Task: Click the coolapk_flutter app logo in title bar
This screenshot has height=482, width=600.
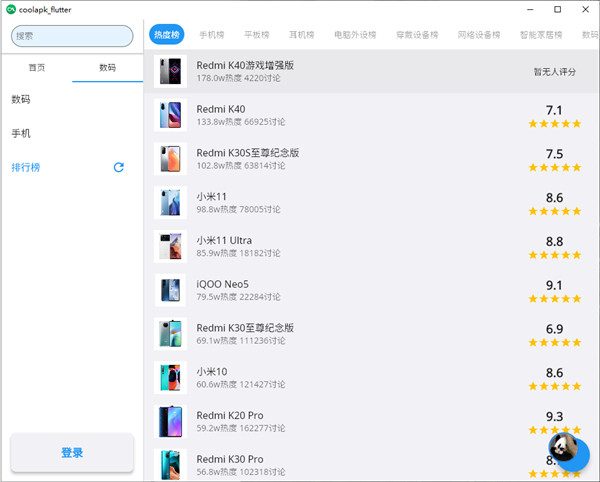Action: click(x=9, y=9)
